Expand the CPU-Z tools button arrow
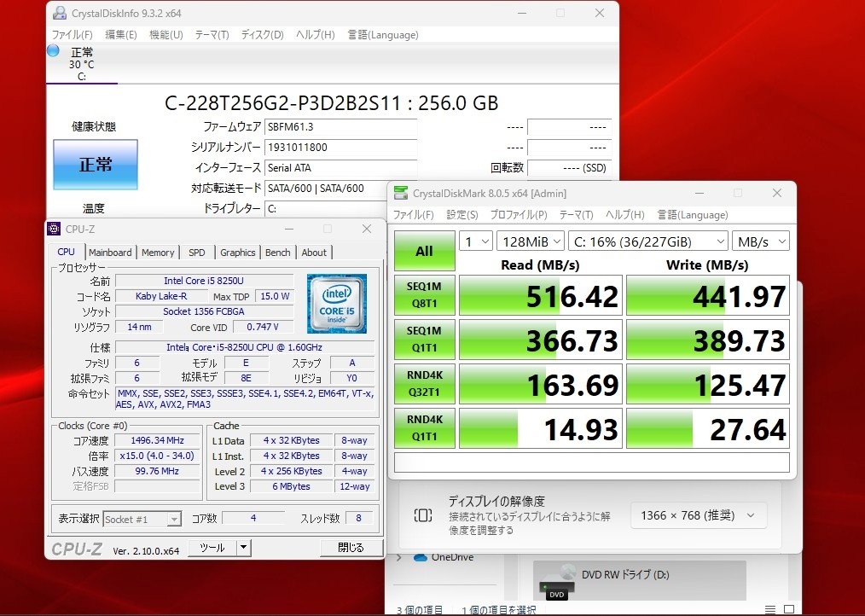Image resolution: width=865 pixels, height=616 pixels. click(244, 548)
